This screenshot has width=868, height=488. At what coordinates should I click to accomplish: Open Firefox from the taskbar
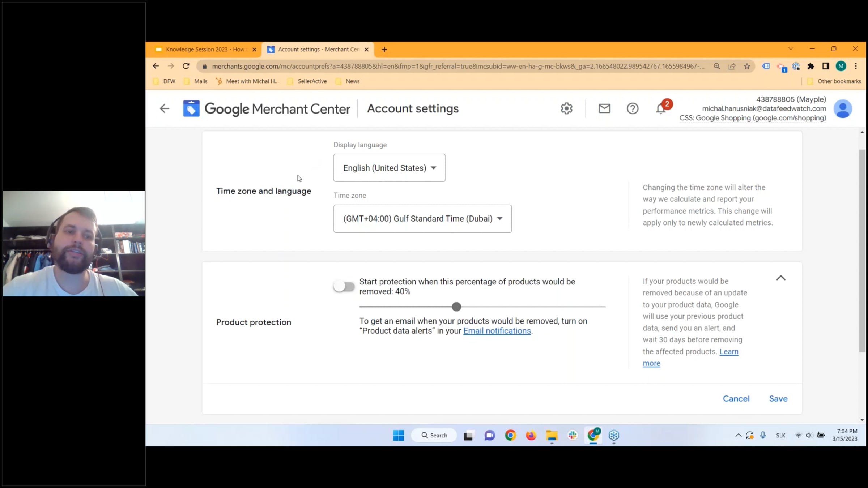531,435
